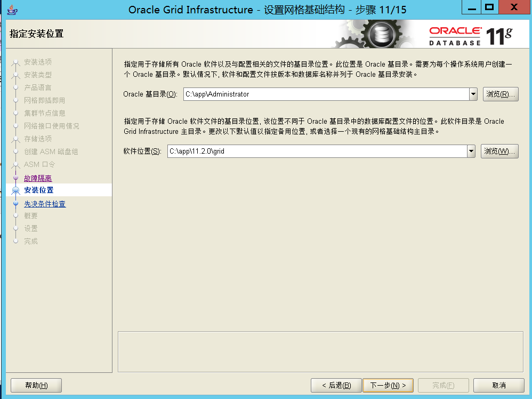Open the 先决条件检查 step link
Image resolution: width=532 pixels, height=399 pixels.
[45, 204]
